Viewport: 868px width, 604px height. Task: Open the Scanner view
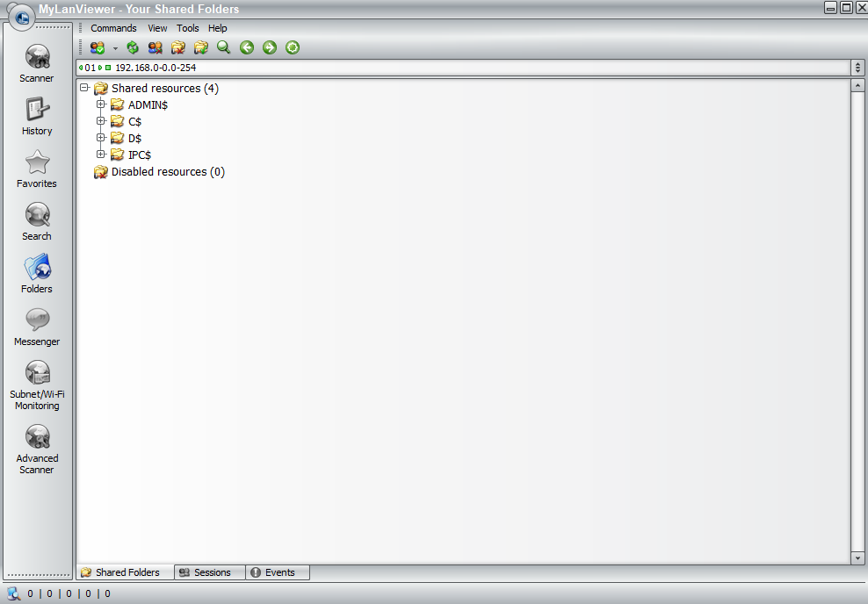pos(37,64)
